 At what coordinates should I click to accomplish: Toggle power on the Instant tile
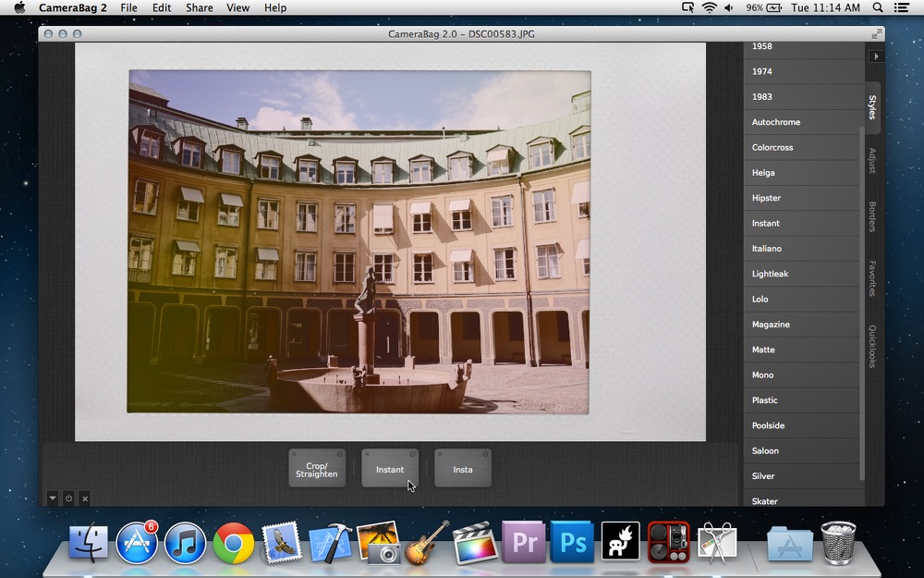412,454
